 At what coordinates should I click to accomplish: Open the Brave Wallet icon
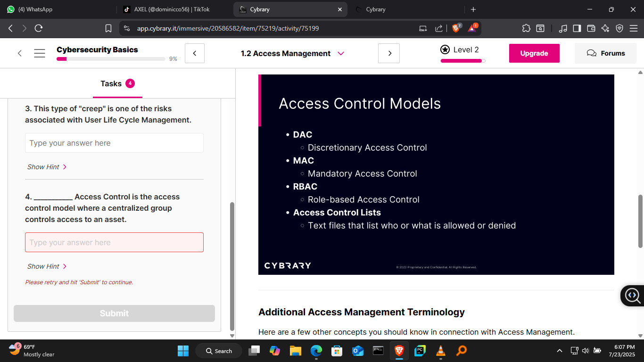[591, 28]
